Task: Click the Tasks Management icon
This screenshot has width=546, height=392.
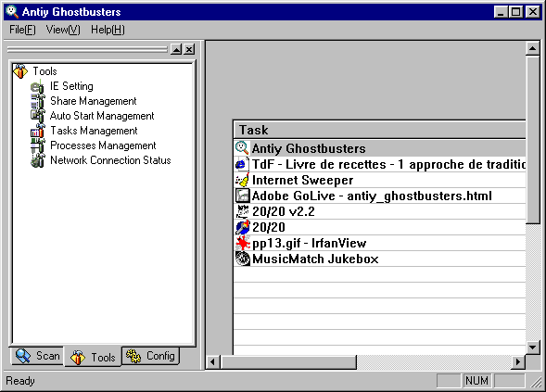Action: [x=37, y=131]
